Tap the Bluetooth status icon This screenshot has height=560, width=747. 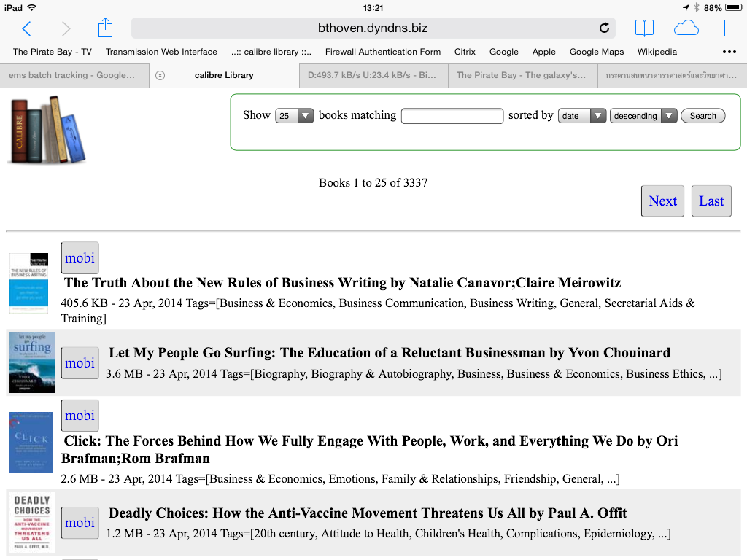(696, 7)
